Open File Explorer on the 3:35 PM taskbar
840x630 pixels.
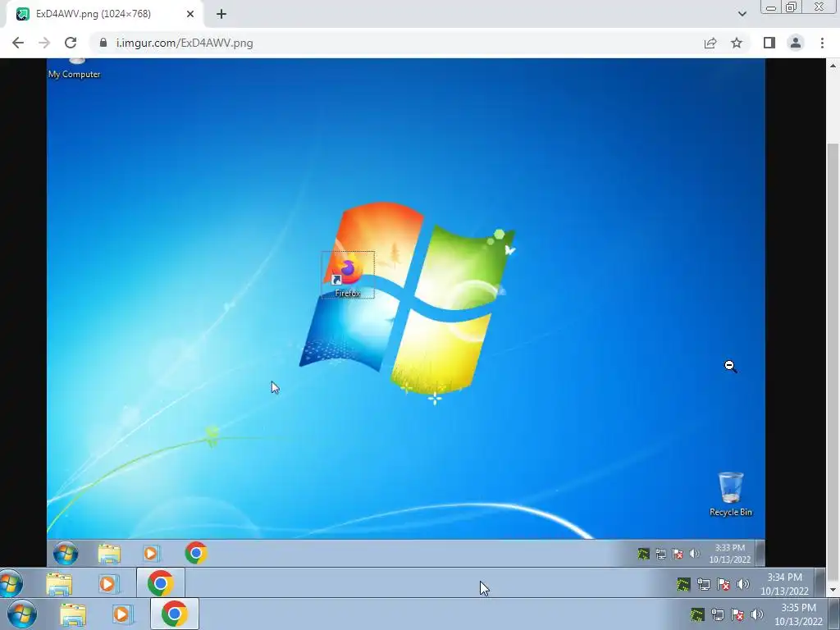(x=73, y=614)
